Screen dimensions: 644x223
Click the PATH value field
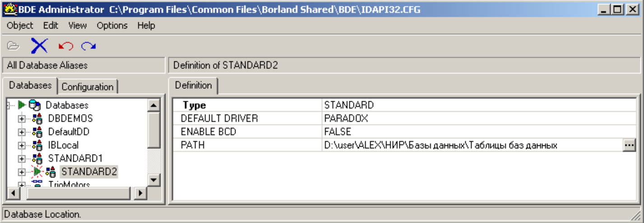pyautogui.click(x=472, y=145)
